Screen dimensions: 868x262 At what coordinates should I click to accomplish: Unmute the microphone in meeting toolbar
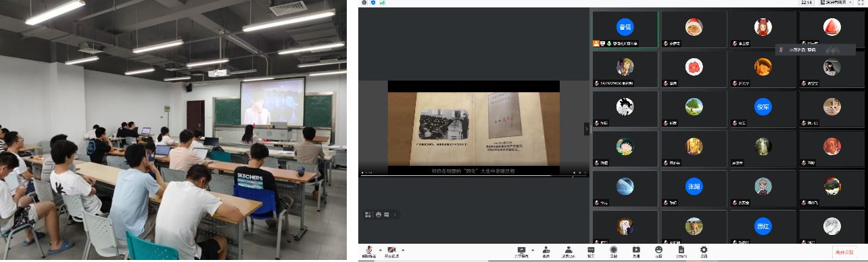pyautogui.click(x=368, y=250)
